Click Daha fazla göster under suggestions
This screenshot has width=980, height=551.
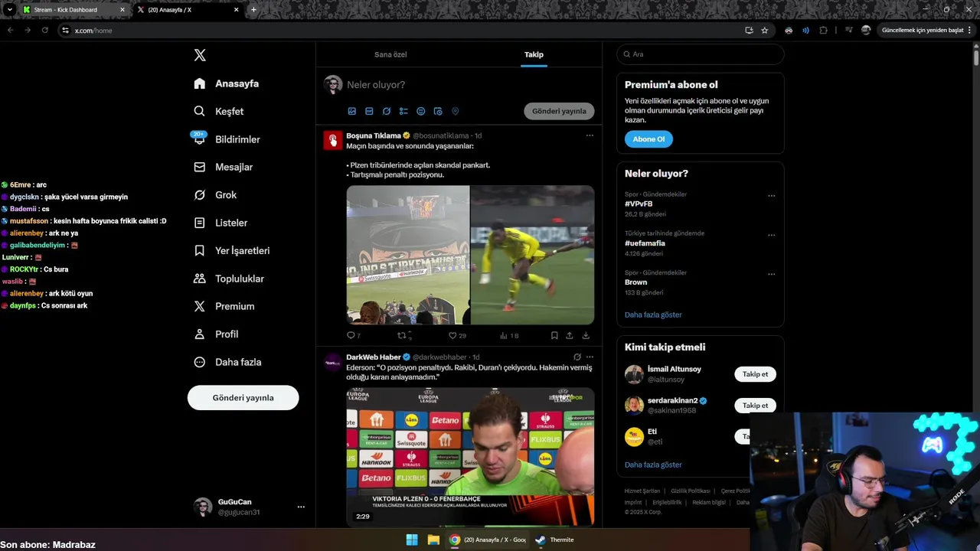tap(653, 465)
